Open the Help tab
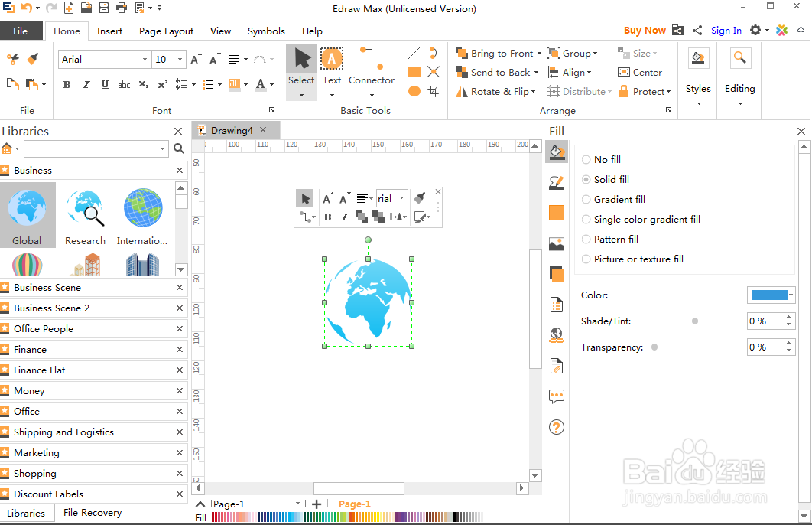This screenshot has width=812, height=525. tap(312, 31)
